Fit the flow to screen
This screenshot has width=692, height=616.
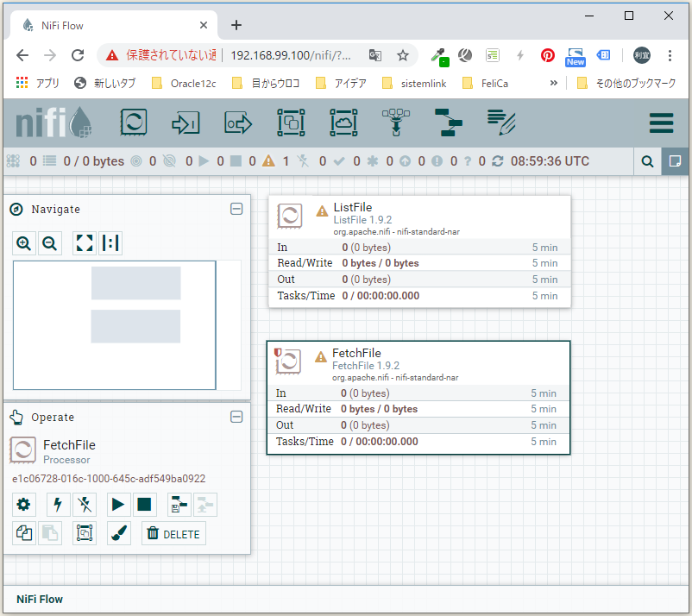85,243
